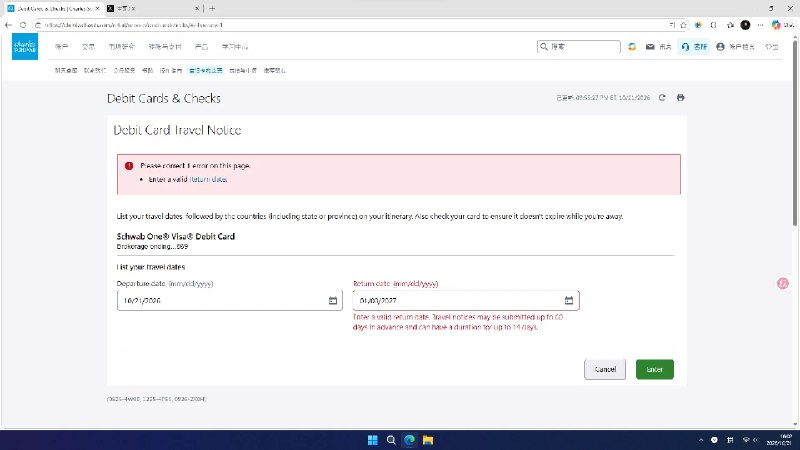Close the Debit Cards & Checks browser tab

pyautogui.click(x=97, y=9)
